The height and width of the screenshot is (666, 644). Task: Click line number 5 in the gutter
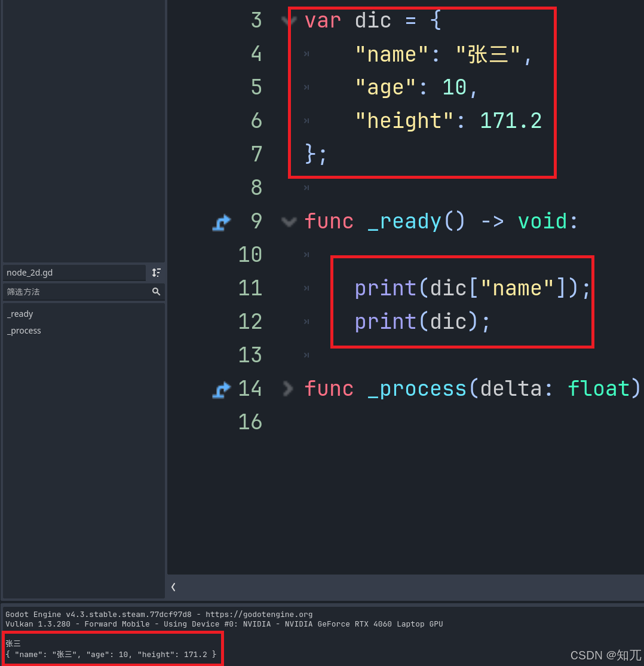click(256, 87)
